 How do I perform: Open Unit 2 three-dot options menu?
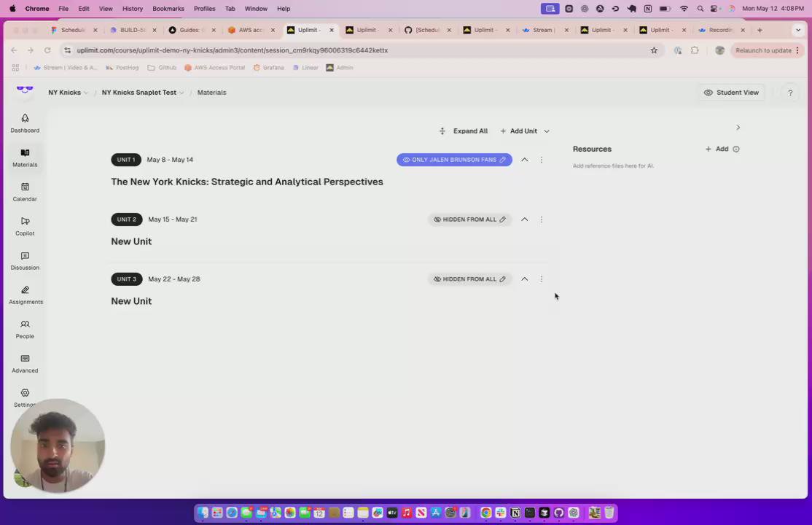click(x=541, y=219)
